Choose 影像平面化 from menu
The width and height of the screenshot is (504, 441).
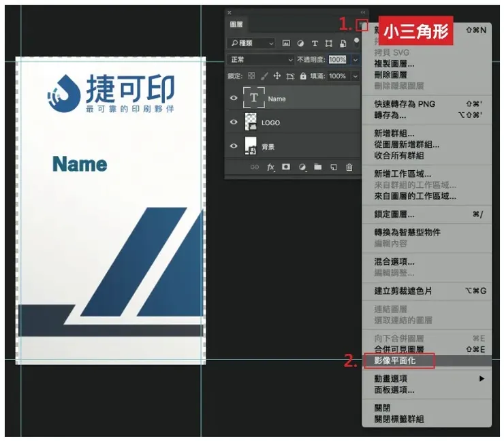427,361
